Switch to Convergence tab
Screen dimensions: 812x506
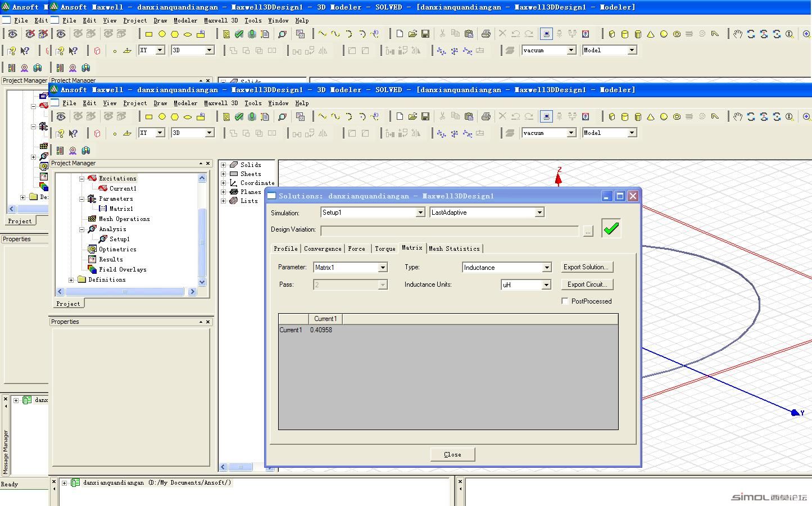pyautogui.click(x=323, y=249)
